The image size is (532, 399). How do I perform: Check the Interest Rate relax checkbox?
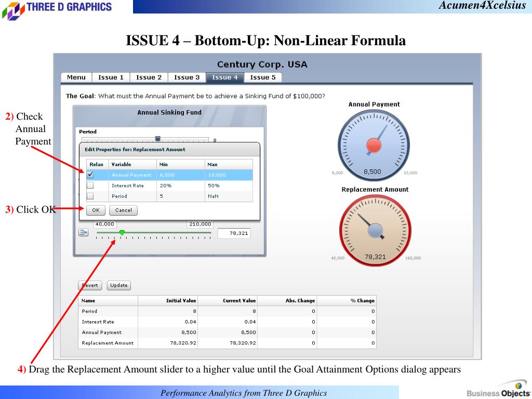tap(90, 185)
